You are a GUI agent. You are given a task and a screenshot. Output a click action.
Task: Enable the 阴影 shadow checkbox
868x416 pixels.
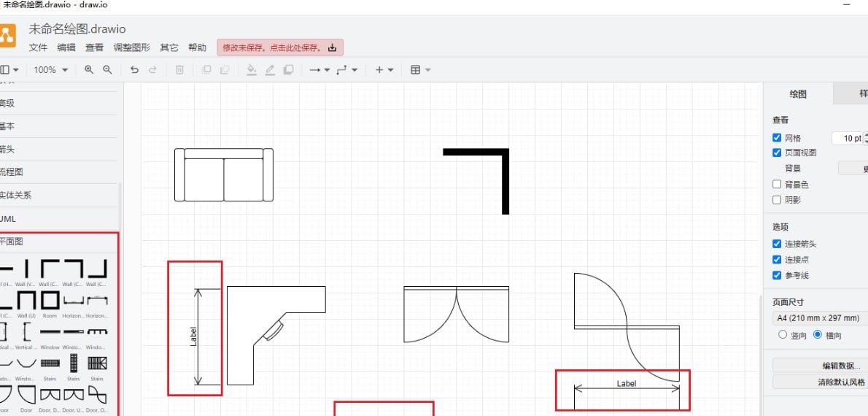[x=777, y=200]
